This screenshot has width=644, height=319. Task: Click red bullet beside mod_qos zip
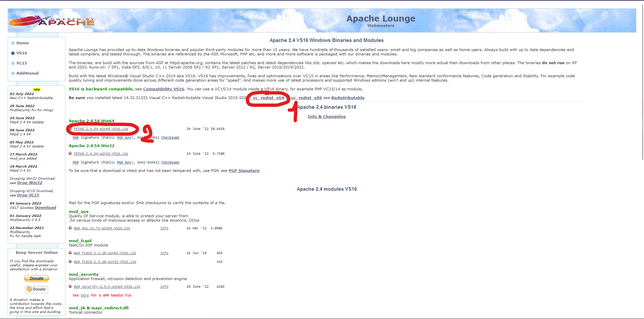pos(70,228)
